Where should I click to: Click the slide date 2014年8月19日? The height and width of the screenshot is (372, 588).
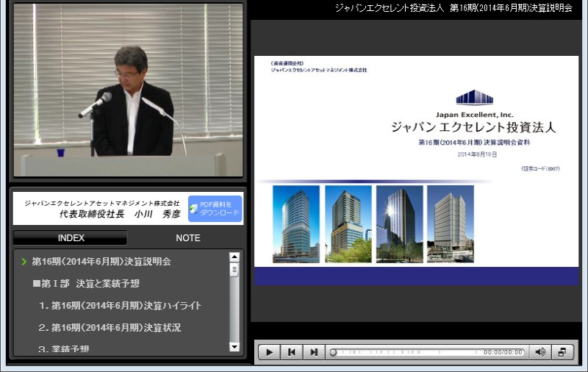477,154
